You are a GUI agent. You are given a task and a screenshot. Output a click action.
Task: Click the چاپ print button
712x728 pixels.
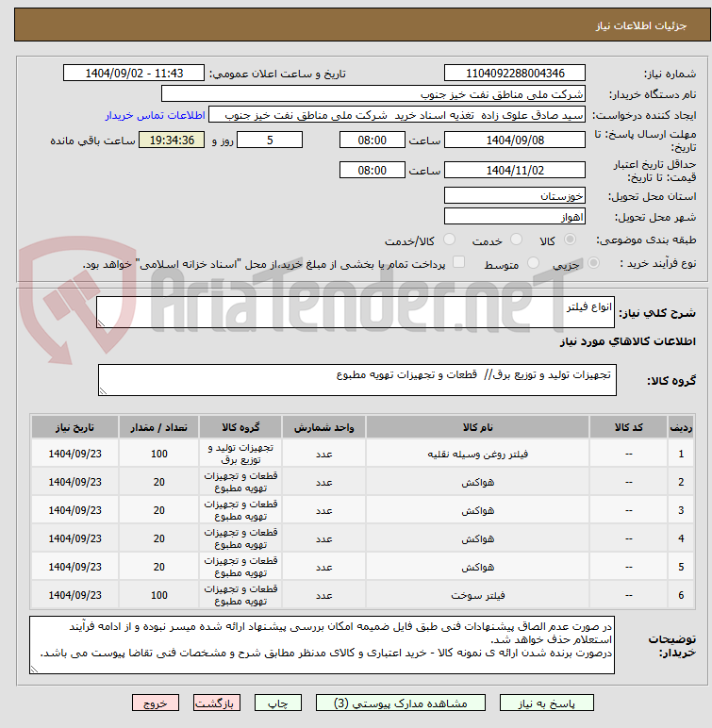pos(278,703)
